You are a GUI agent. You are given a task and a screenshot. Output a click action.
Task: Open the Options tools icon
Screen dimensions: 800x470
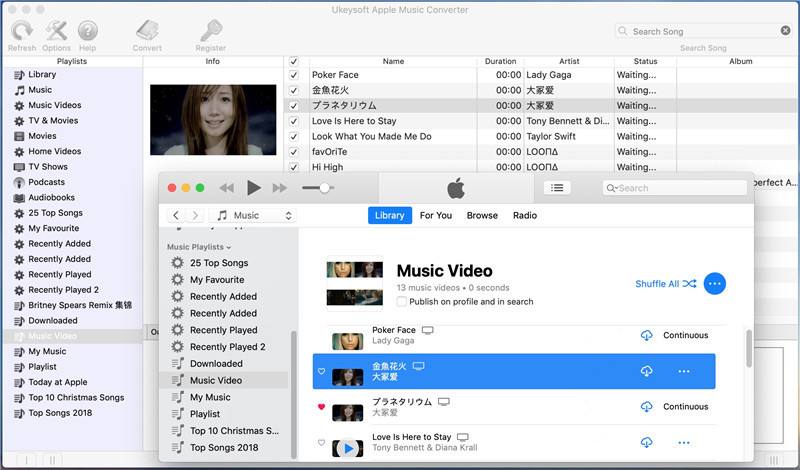tap(56, 31)
